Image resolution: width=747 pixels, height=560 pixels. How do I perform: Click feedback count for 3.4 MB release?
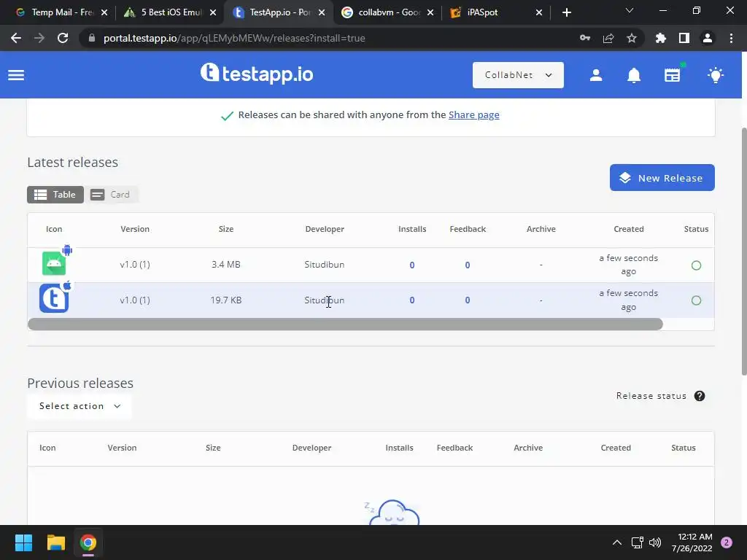[468, 265]
